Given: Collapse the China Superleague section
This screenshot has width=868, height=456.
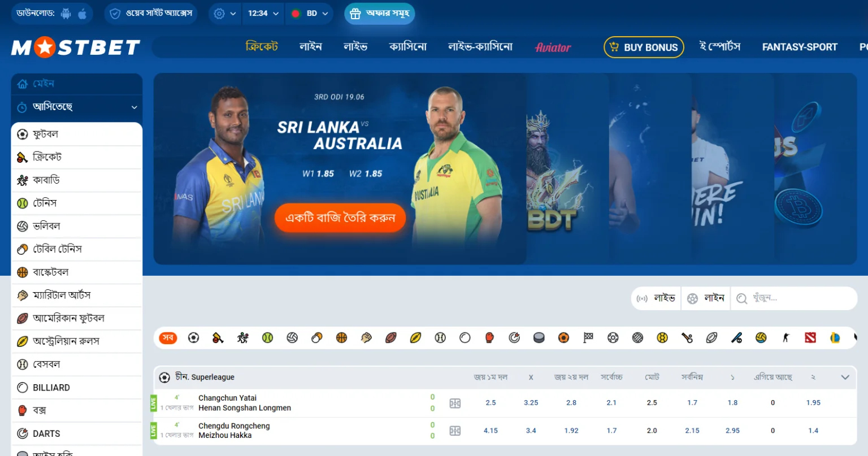Looking at the screenshot, I should tap(845, 377).
